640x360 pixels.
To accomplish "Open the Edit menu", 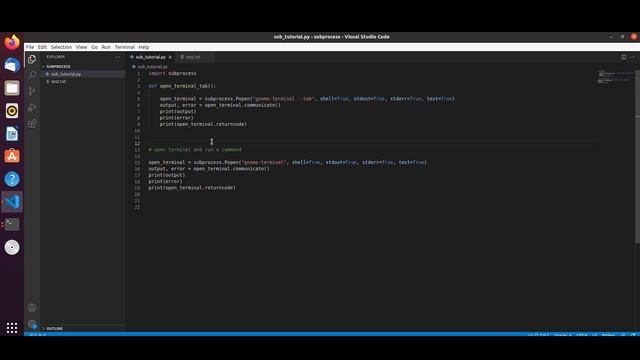I will pyautogui.click(x=42, y=47).
